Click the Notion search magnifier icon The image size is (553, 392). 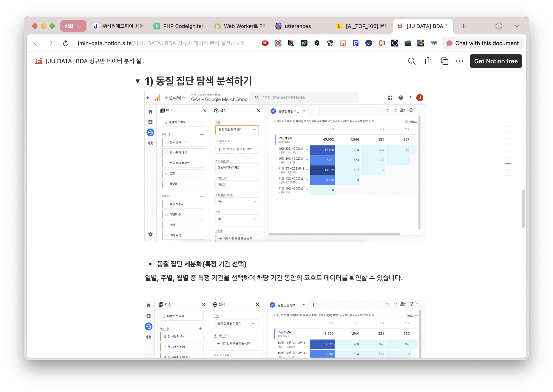pyautogui.click(x=412, y=61)
